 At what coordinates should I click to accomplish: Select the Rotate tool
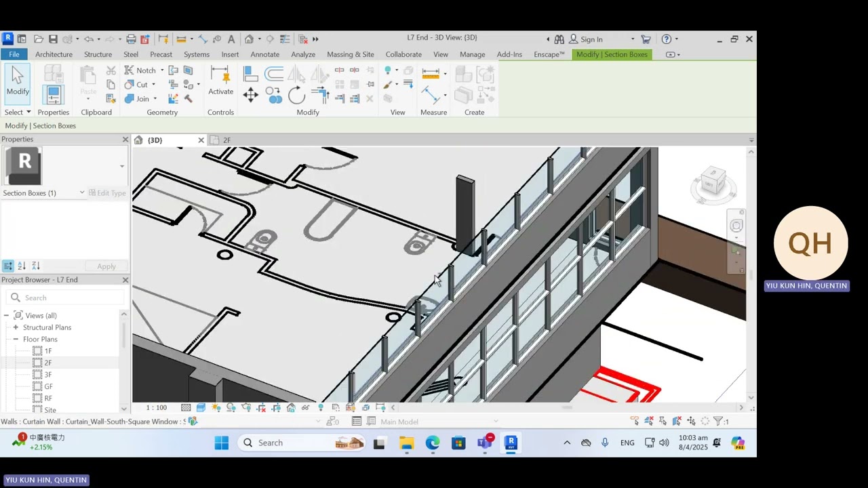(x=296, y=96)
